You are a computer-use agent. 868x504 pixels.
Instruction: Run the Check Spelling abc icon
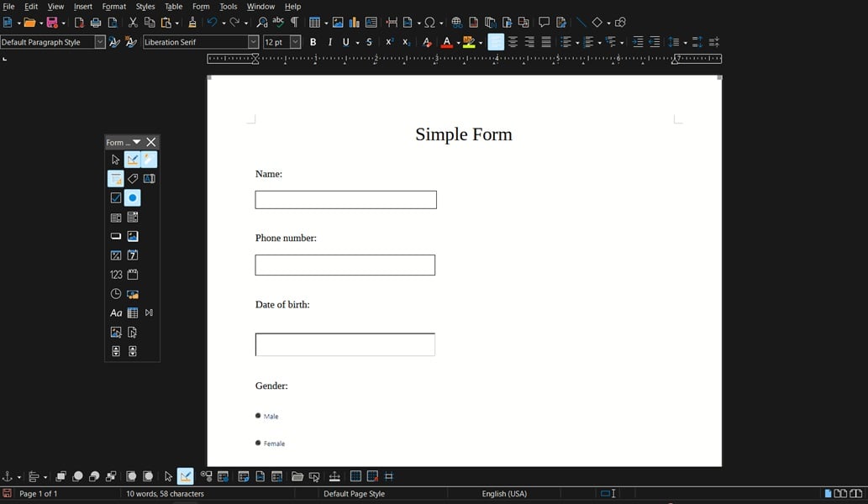click(278, 22)
